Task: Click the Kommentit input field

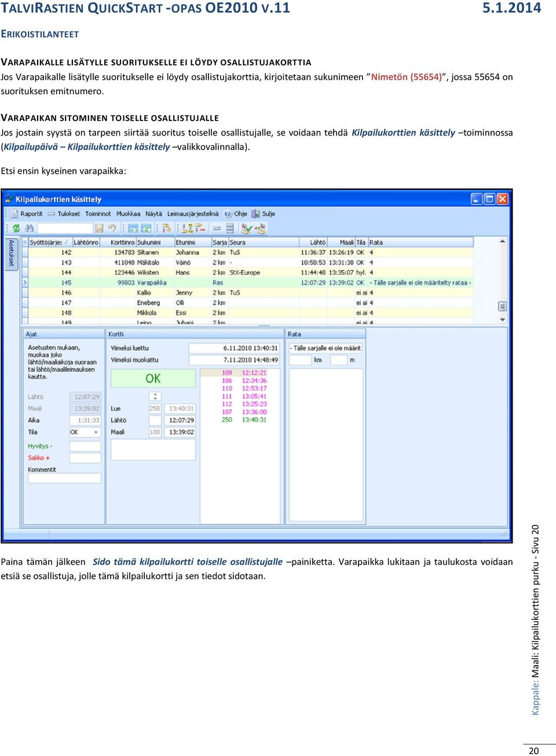Action: tap(64, 478)
